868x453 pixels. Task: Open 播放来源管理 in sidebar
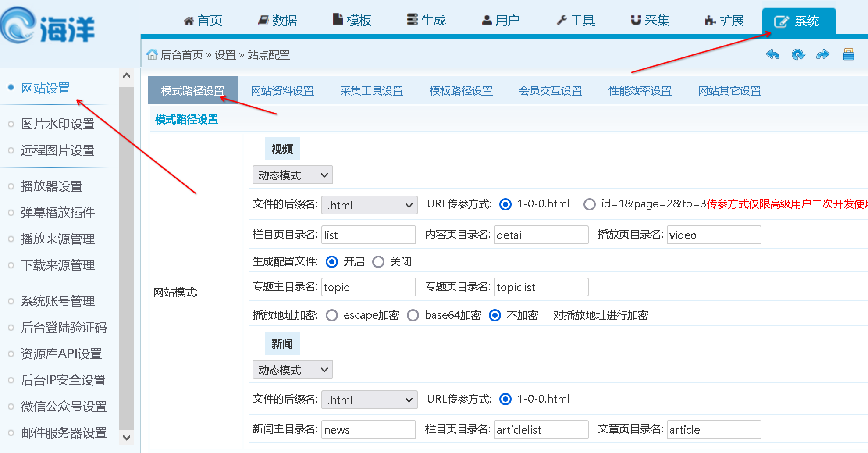[57, 239]
